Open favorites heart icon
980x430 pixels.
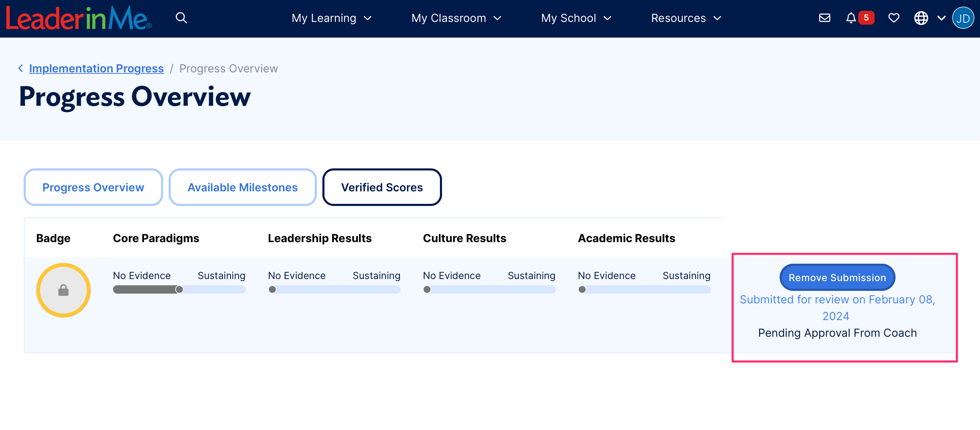coord(893,18)
